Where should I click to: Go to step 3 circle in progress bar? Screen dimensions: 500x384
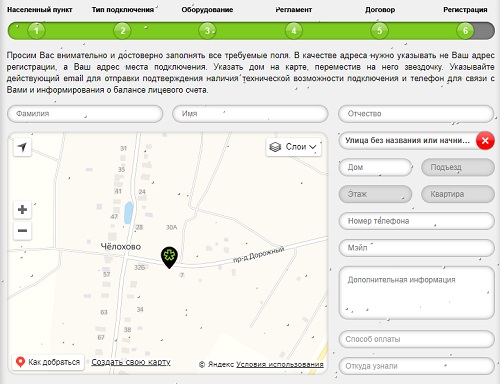click(207, 31)
